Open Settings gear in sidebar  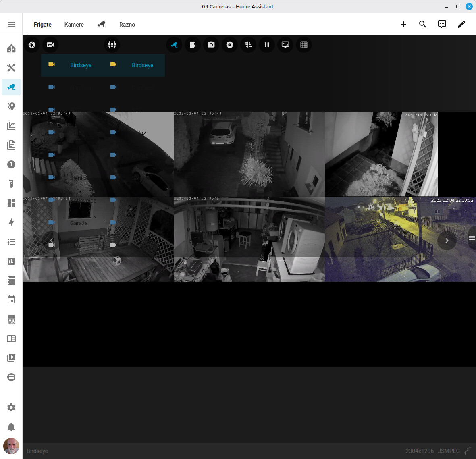tap(11, 407)
